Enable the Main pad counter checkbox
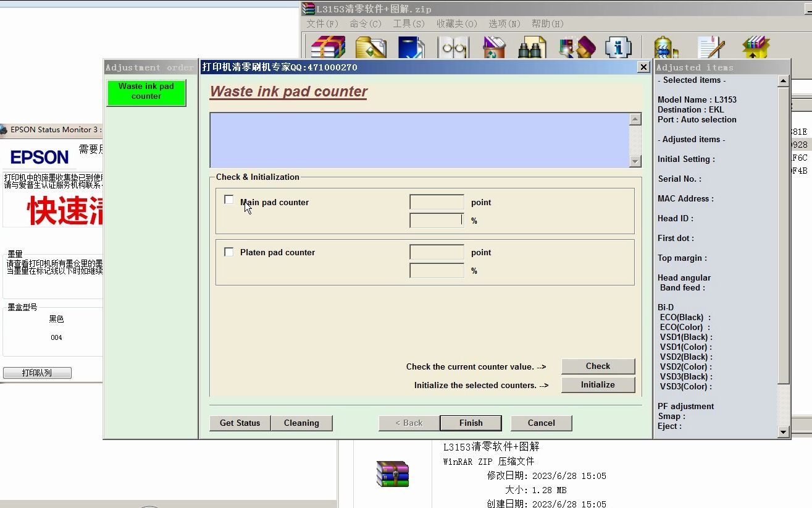Image resolution: width=812 pixels, height=508 pixels. [x=229, y=200]
